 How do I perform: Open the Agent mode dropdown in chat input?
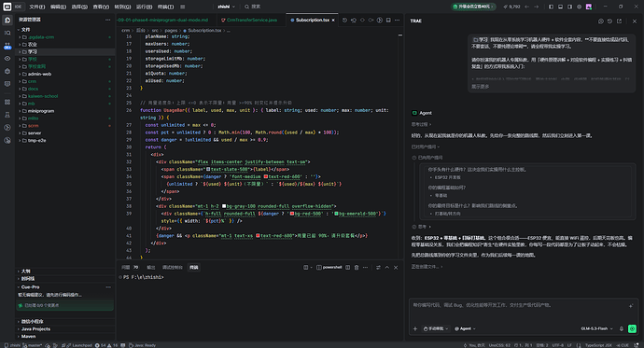point(465,328)
